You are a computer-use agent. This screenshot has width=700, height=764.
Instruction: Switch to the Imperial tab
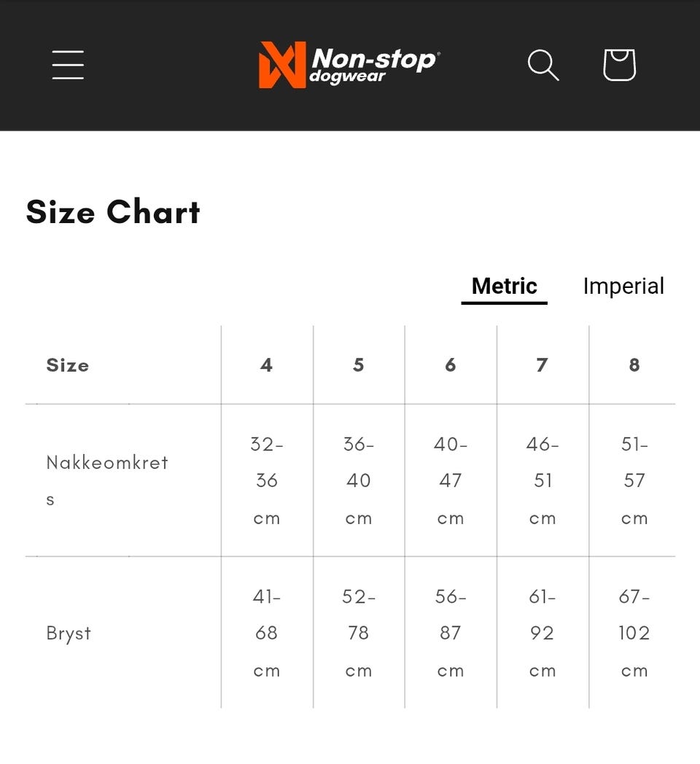tap(623, 286)
